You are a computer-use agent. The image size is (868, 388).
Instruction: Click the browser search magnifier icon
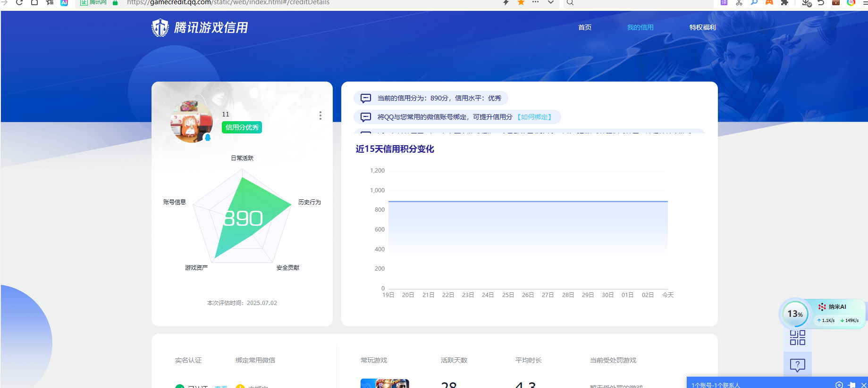tap(570, 2)
